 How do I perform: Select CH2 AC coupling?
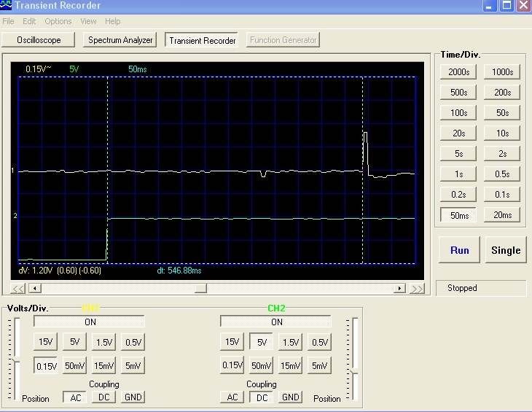point(232,397)
